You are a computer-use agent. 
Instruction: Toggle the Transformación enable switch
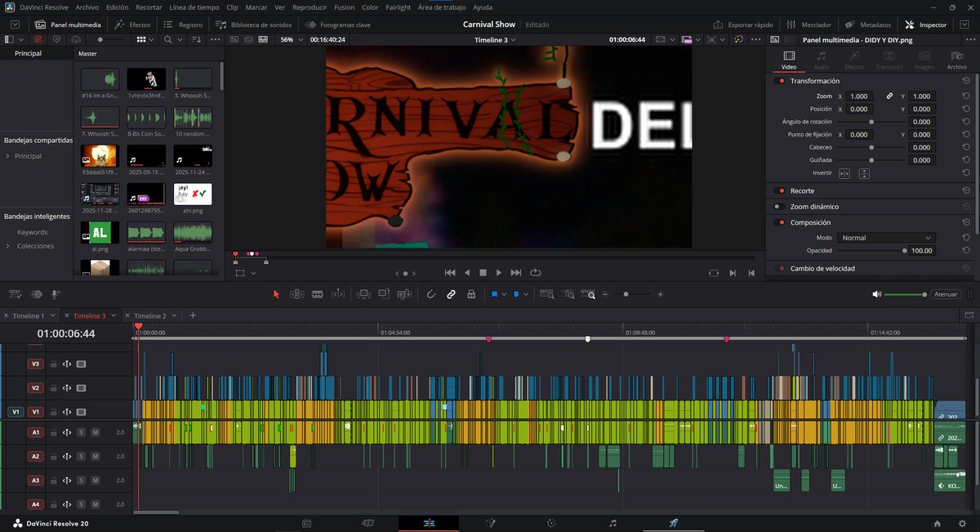[x=781, y=81]
